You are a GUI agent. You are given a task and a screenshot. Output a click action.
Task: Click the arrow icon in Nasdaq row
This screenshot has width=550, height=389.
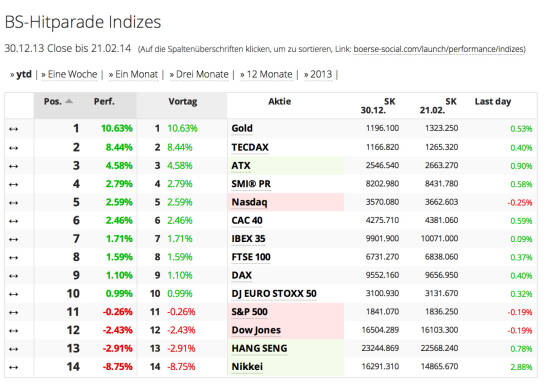click(13, 203)
